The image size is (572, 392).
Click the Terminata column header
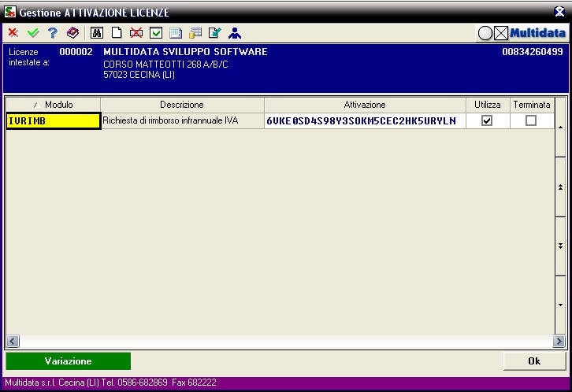tap(532, 105)
